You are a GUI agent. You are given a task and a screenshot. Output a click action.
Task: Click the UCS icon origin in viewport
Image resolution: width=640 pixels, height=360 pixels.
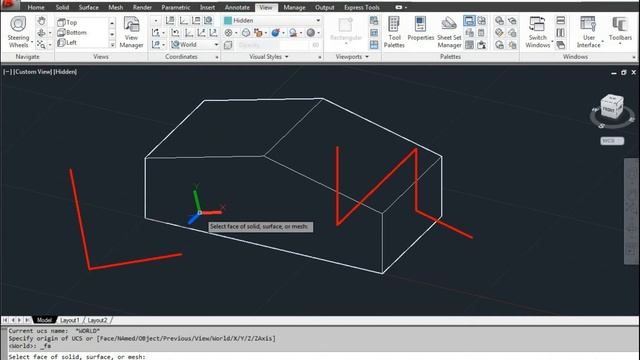200,213
